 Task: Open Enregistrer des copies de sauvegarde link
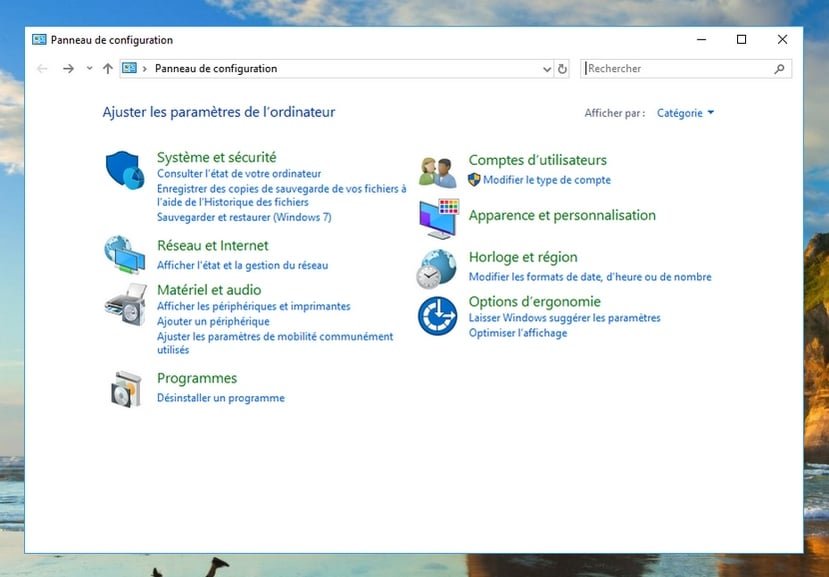(282, 195)
